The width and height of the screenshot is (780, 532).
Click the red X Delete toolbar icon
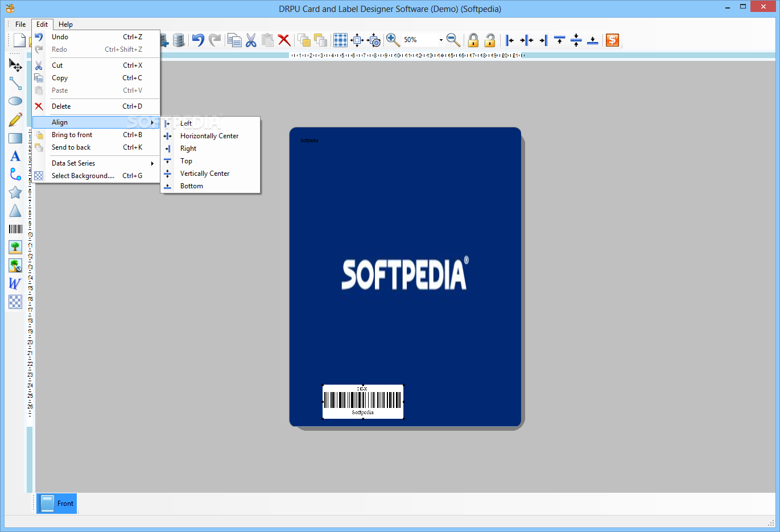[284, 40]
